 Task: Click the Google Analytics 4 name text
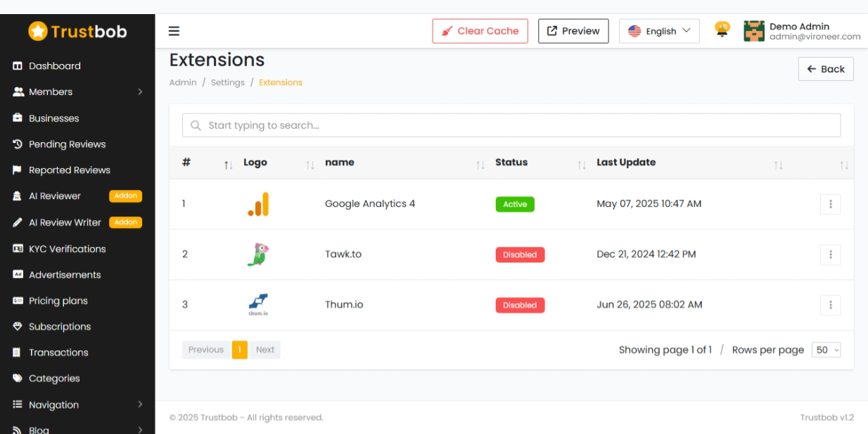pos(370,204)
